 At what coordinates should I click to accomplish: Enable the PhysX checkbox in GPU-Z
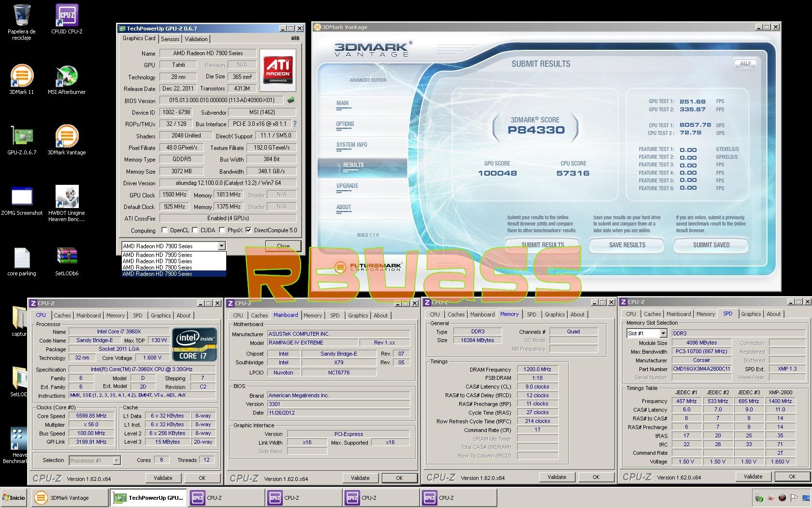[222, 230]
